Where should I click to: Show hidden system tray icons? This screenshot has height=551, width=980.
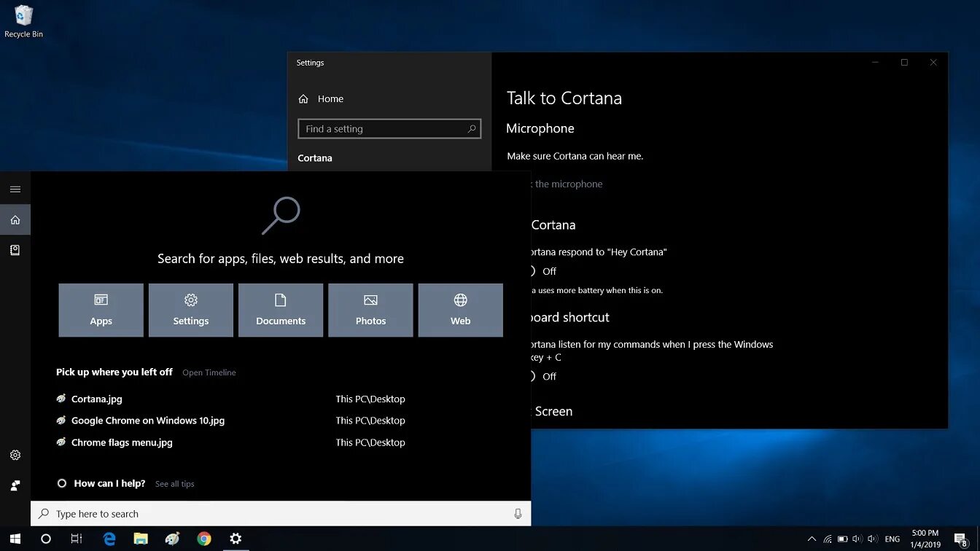pyautogui.click(x=812, y=539)
